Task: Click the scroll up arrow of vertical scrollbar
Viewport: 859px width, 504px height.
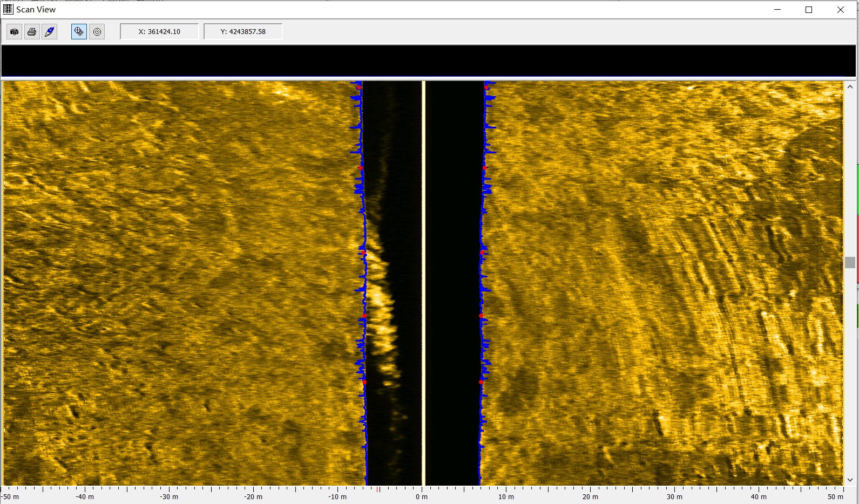Action: point(850,86)
